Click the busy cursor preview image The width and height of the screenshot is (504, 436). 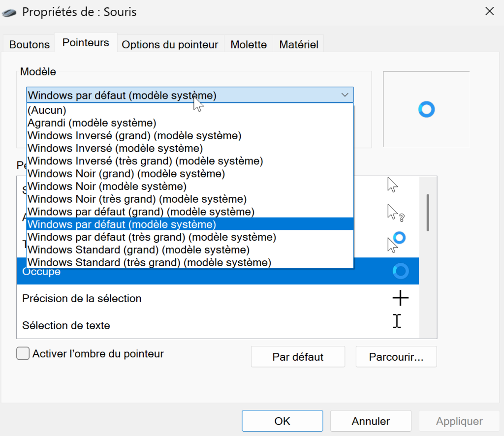point(427,109)
